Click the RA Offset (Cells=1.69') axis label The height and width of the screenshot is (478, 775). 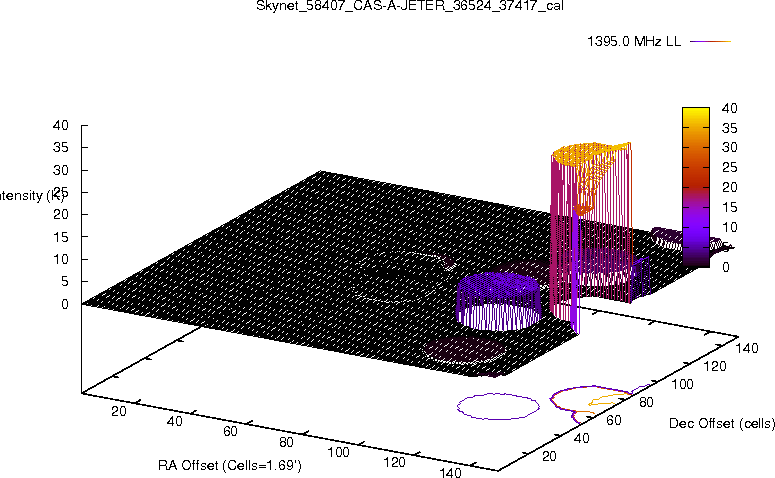tap(229, 465)
